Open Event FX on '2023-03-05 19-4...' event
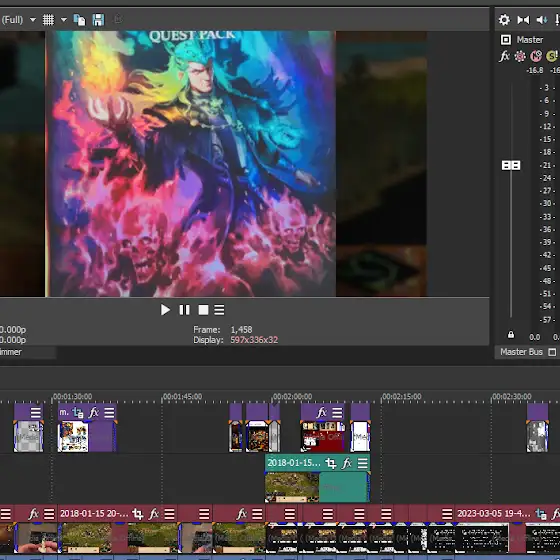 (556, 514)
